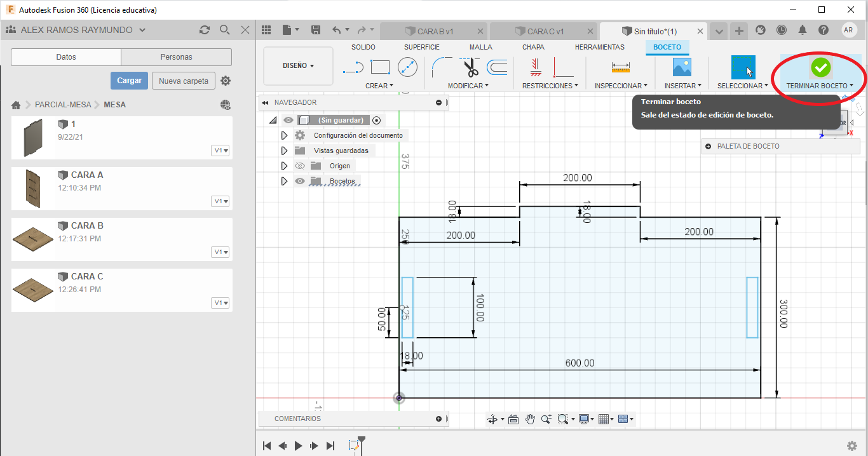Click the Measure ruler icon under Inspeccionar

620,67
